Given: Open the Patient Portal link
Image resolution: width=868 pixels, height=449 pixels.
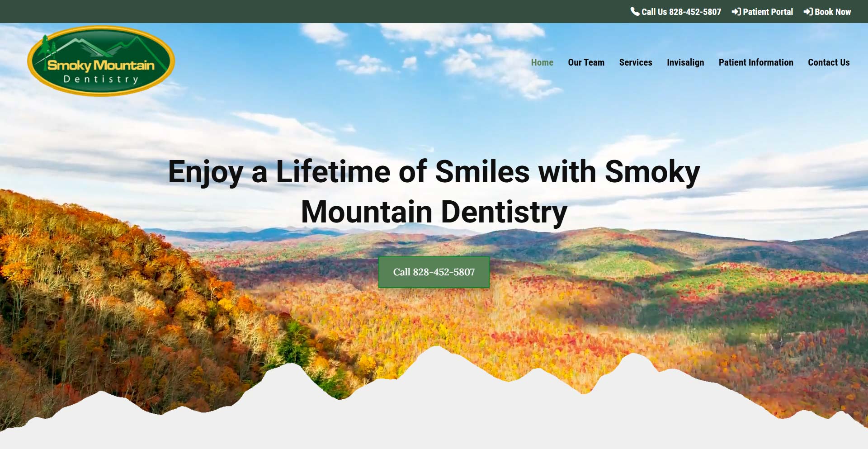Looking at the screenshot, I should (762, 12).
